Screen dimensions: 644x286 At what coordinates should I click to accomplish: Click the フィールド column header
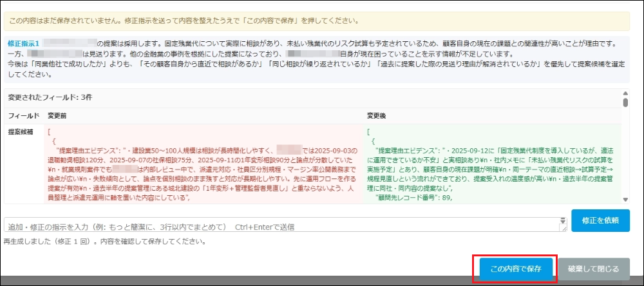[x=24, y=117]
